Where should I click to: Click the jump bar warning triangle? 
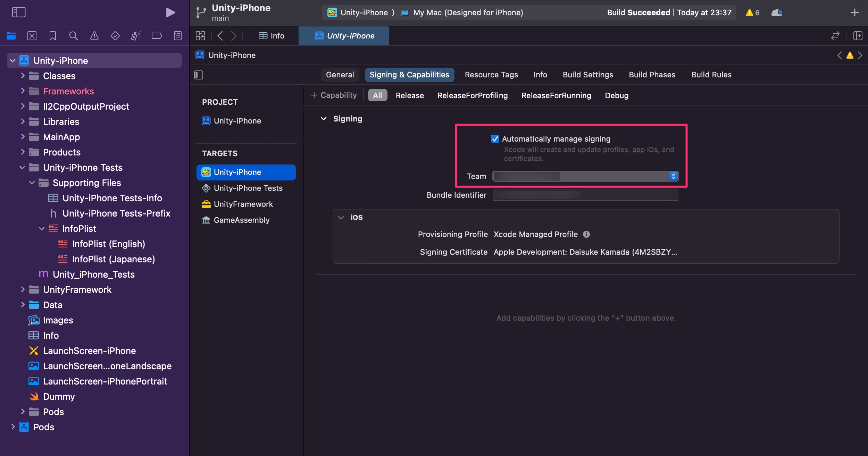point(850,55)
